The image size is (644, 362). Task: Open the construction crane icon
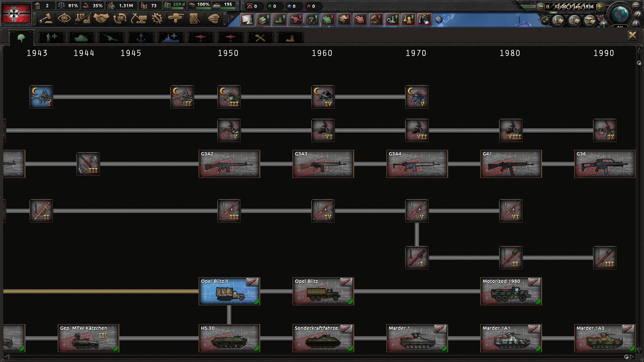click(139, 19)
